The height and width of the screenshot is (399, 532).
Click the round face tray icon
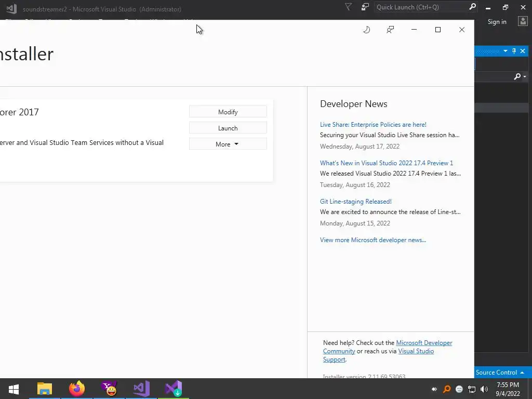459,389
